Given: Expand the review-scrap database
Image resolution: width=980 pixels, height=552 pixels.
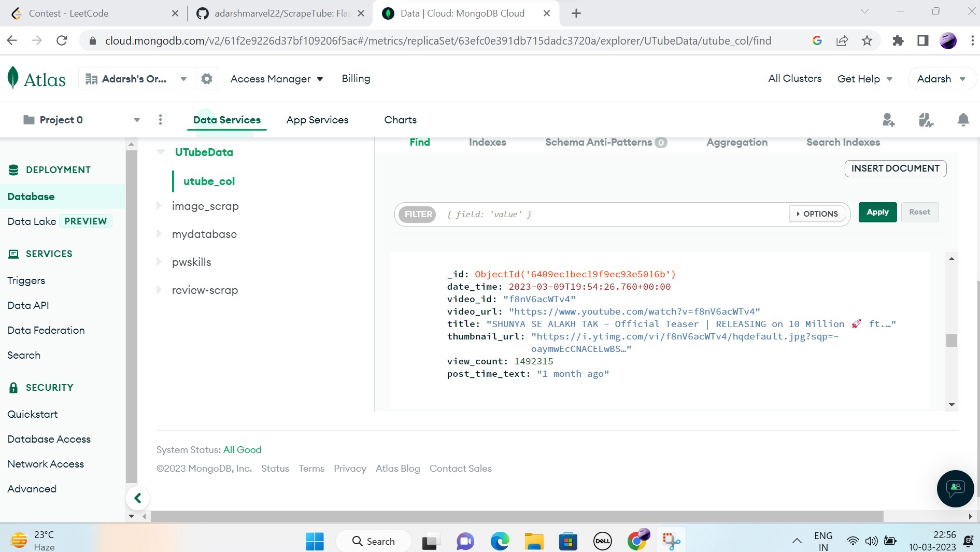Looking at the screenshot, I should pos(159,290).
